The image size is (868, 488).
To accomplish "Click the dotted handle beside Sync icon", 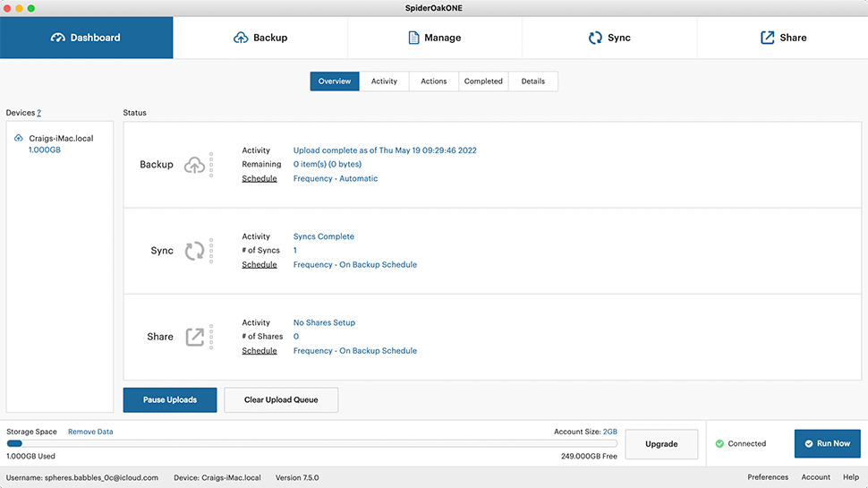I will pos(211,251).
